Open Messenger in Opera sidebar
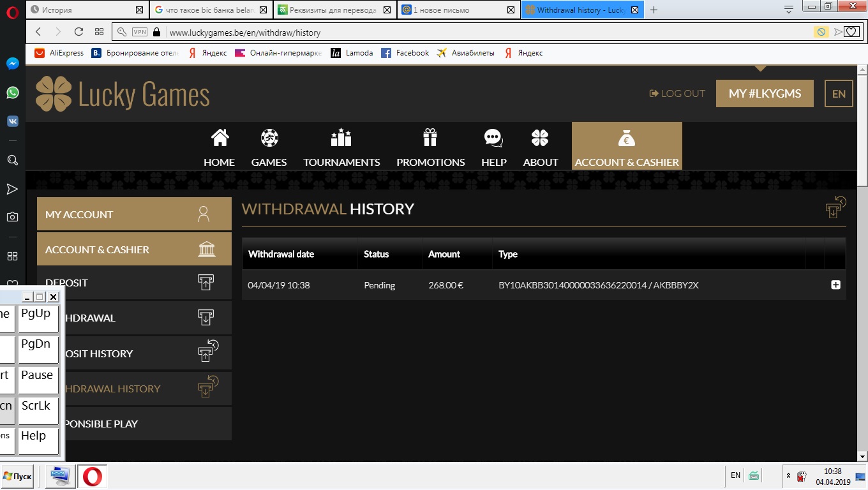 12,64
